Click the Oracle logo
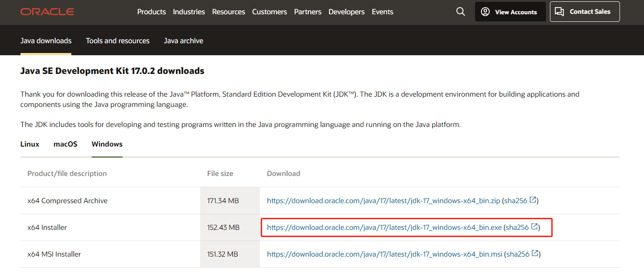Screen dimensions: 644x274 47,12
